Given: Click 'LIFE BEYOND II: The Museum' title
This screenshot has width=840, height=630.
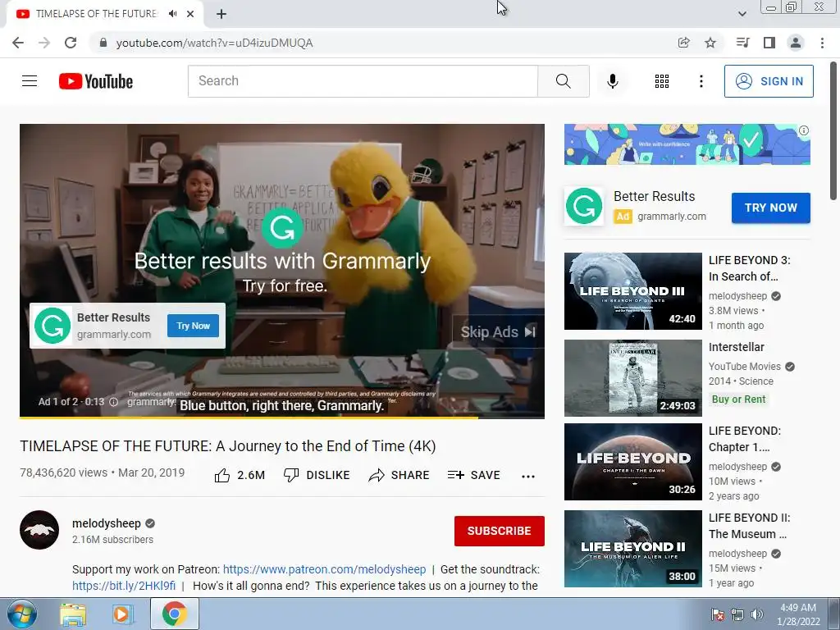Looking at the screenshot, I should click(x=750, y=526).
